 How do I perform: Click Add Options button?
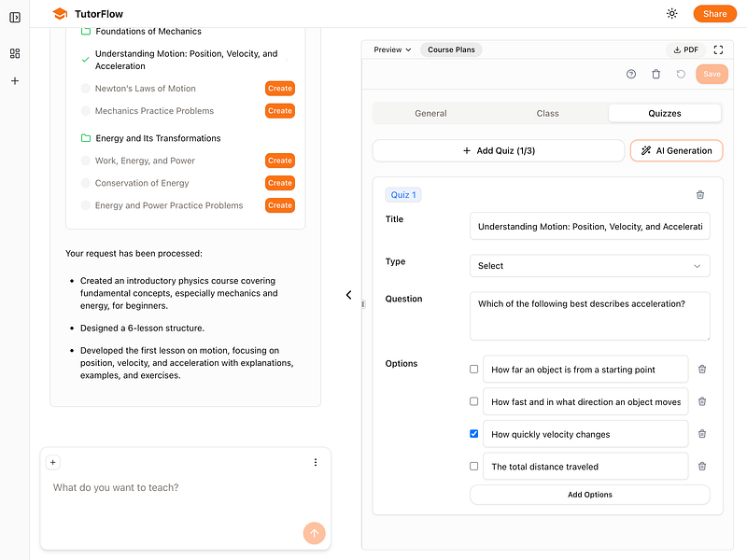click(x=590, y=495)
